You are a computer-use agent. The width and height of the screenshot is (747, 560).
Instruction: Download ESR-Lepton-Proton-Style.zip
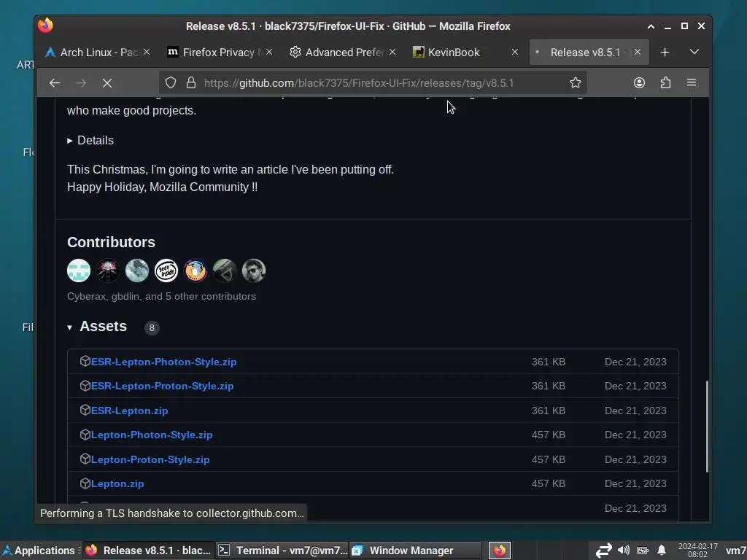coord(163,386)
